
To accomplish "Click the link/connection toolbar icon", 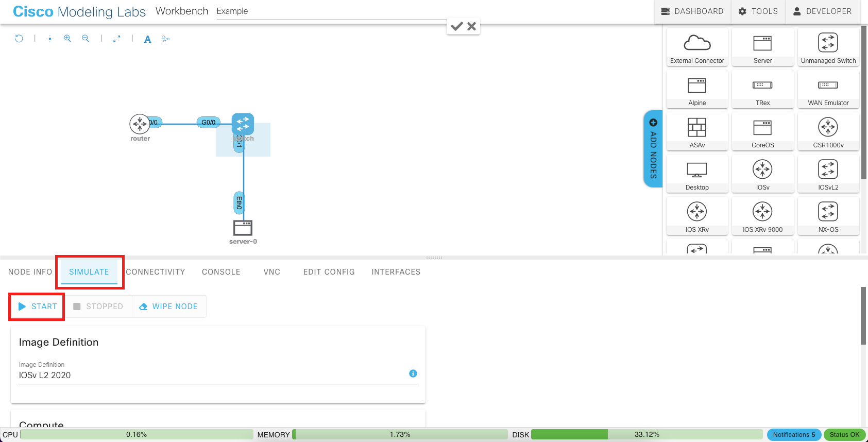I will click(165, 39).
